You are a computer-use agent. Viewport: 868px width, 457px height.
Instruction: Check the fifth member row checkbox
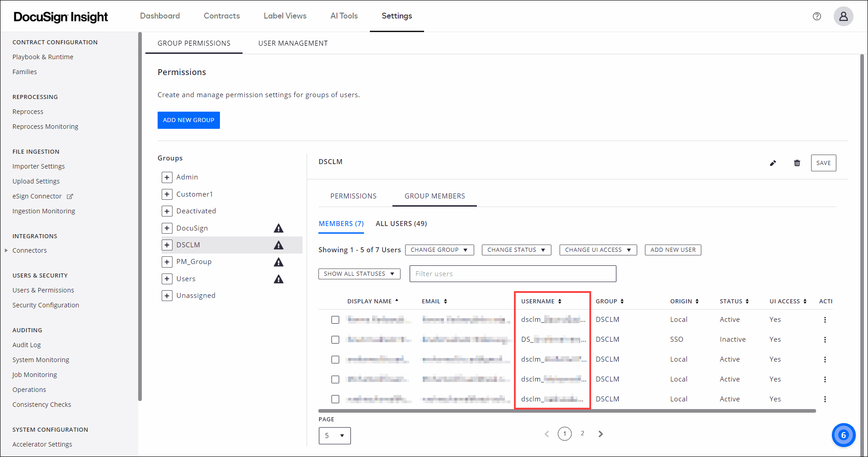[x=335, y=399]
